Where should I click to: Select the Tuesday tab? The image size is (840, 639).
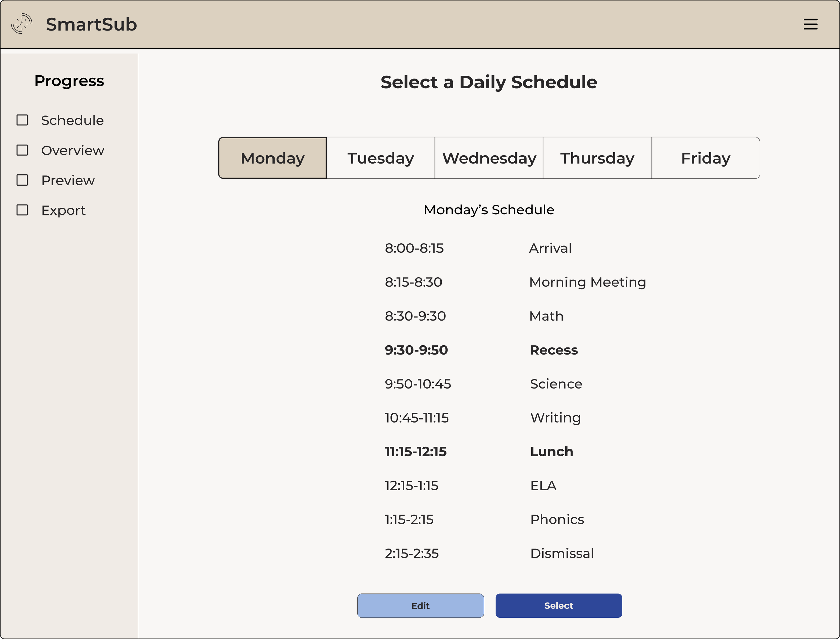380,158
